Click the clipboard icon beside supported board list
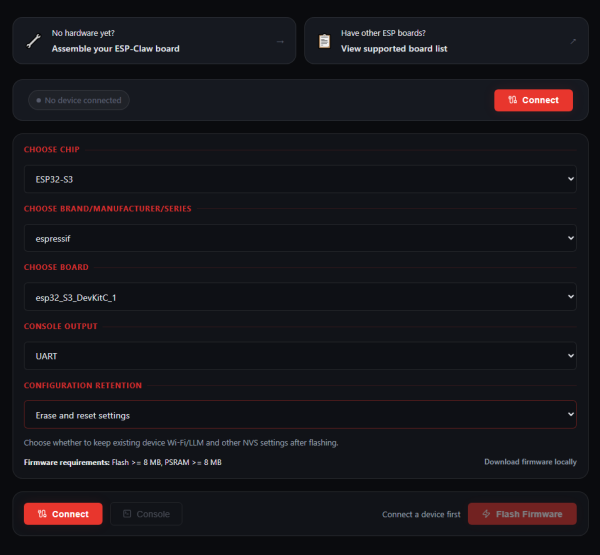This screenshot has height=555, width=600. [324, 41]
